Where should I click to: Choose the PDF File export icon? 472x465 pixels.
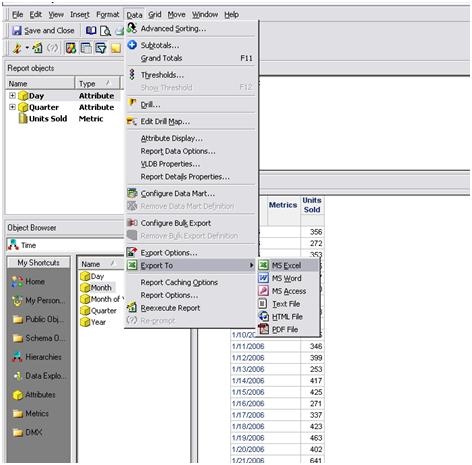pyautogui.click(x=263, y=329)
